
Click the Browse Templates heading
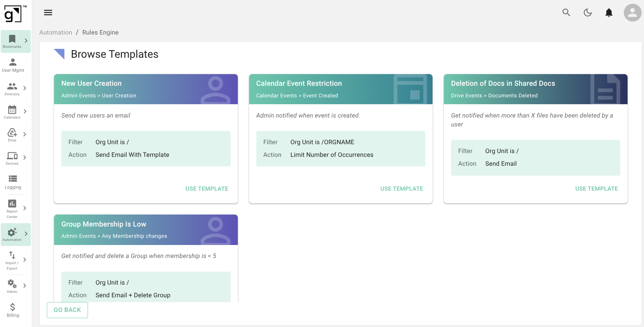[x=115, y=54]
